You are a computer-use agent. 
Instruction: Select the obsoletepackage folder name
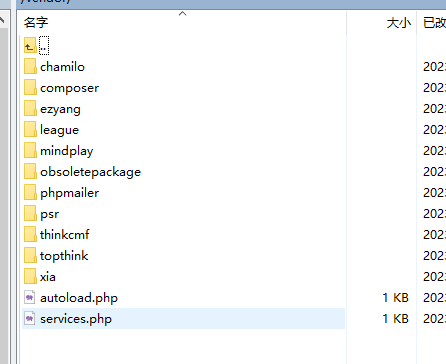click(90, 172)
